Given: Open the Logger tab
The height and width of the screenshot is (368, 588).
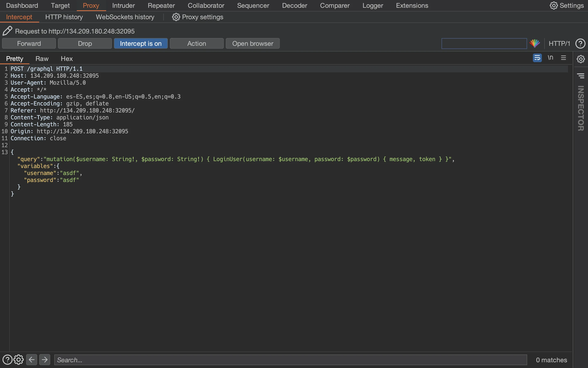Looking at the screenshot, I should (373, 5).
